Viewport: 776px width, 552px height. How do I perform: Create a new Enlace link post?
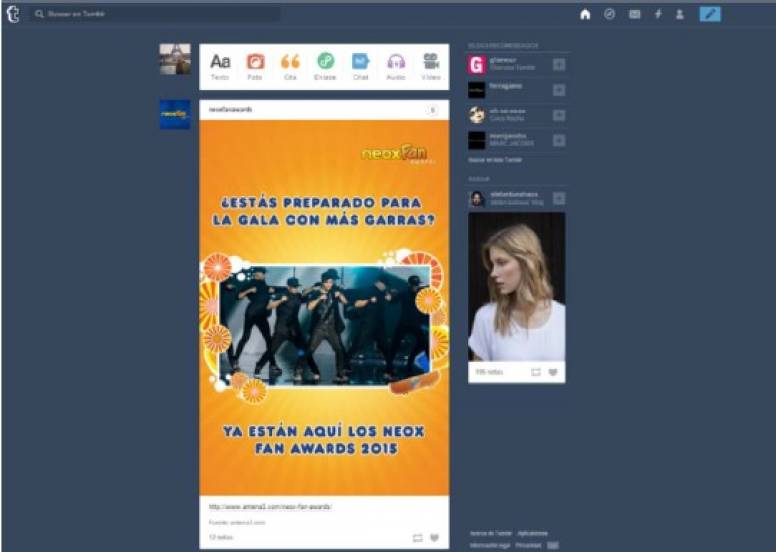pyautogui.click(x=325, y=66)
